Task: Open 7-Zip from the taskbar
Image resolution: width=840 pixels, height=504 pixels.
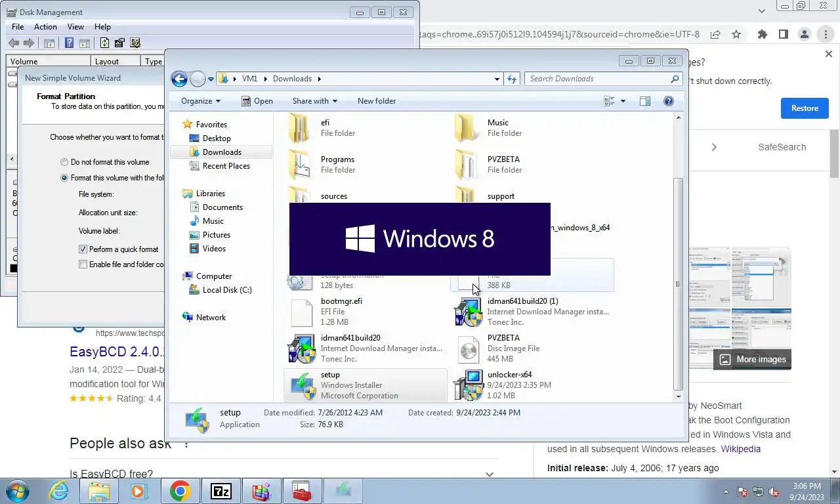Action: pos(221,491)
